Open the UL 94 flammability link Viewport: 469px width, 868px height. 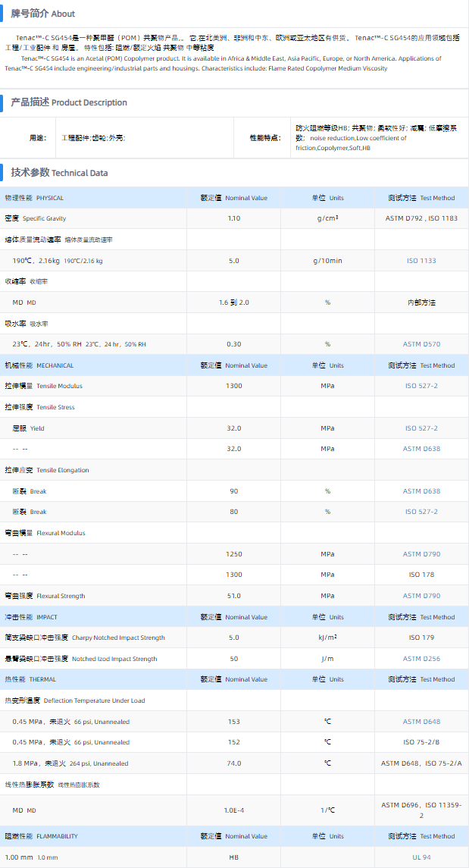421,857
